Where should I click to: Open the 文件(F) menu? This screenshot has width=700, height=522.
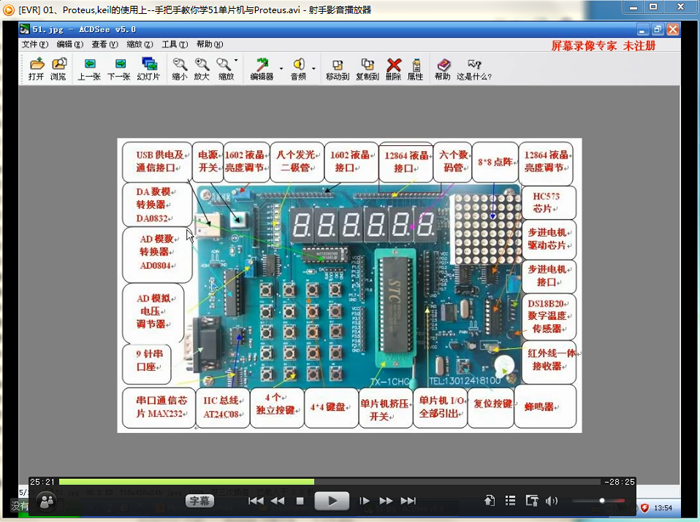click(35, 44)
